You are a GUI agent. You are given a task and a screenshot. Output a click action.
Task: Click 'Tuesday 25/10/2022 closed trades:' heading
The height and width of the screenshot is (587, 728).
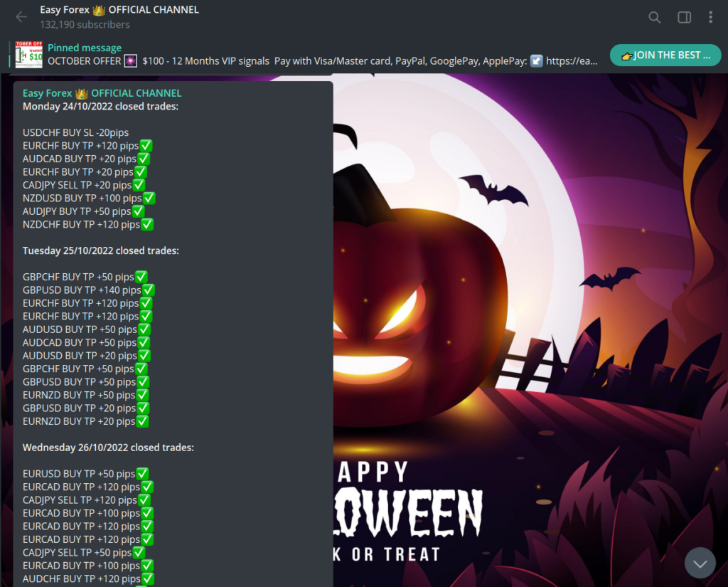point(101,250)
